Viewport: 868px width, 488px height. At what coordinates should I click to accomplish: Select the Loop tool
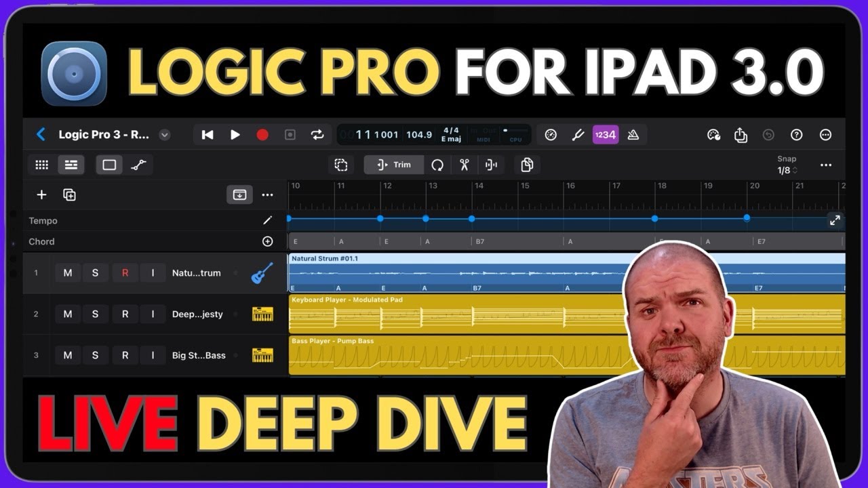pos(437,165)
